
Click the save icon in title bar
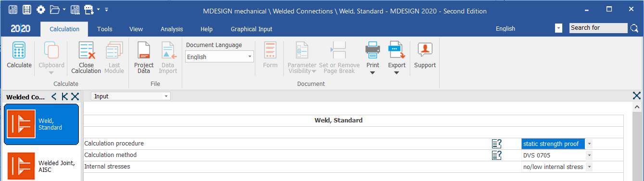point(13,9)
